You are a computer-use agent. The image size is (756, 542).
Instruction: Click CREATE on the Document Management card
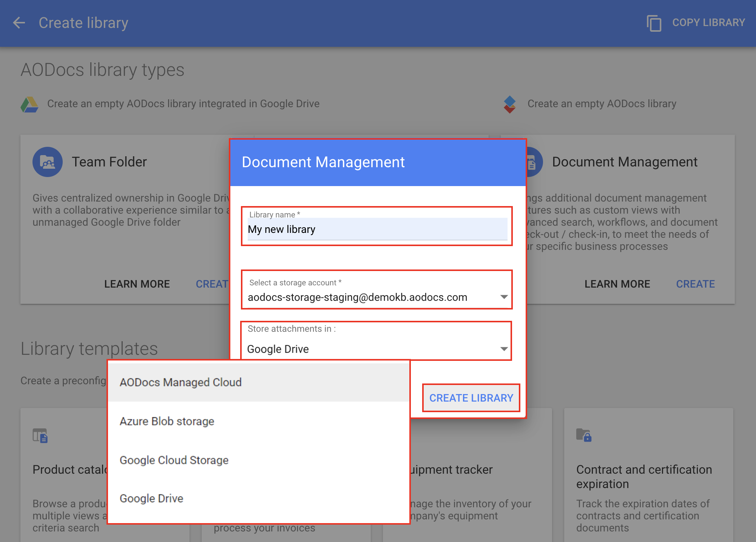pyautogui.click(x=695, y=284)
